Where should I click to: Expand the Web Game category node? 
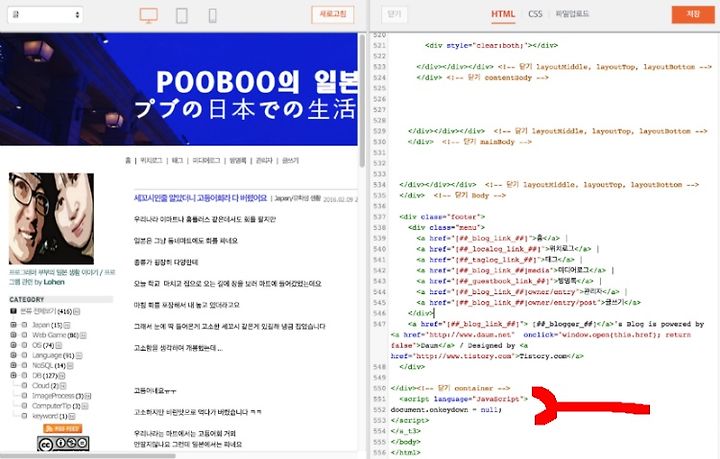pos(13,335)
